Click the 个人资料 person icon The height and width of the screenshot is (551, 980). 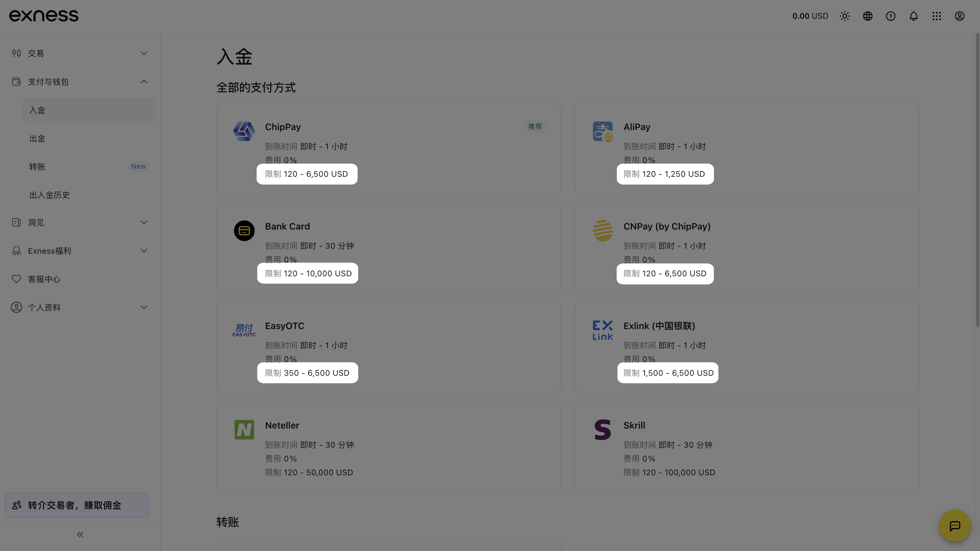point(16,307)
